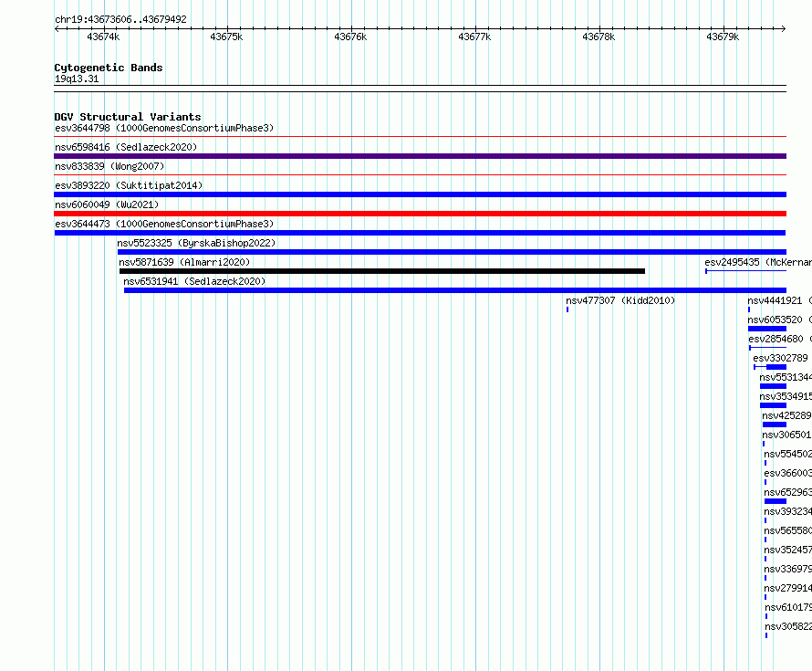
Task: Open the label starting nsv610179
Action: tap(788, 607)
